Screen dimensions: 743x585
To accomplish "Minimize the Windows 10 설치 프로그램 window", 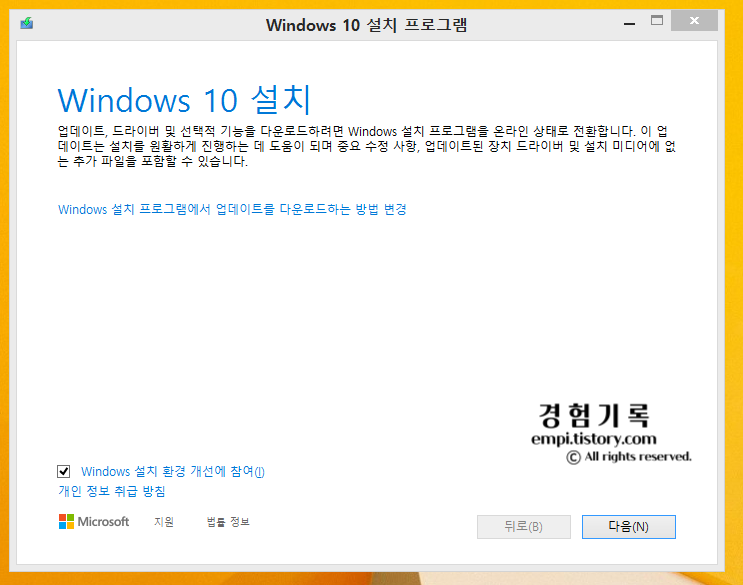I will (629, 23).
